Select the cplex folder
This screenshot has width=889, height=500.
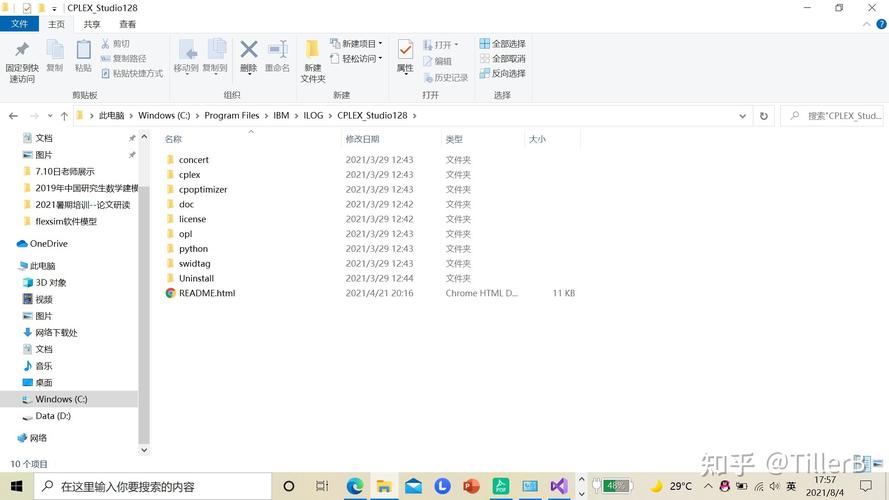(x=189, y=175)
